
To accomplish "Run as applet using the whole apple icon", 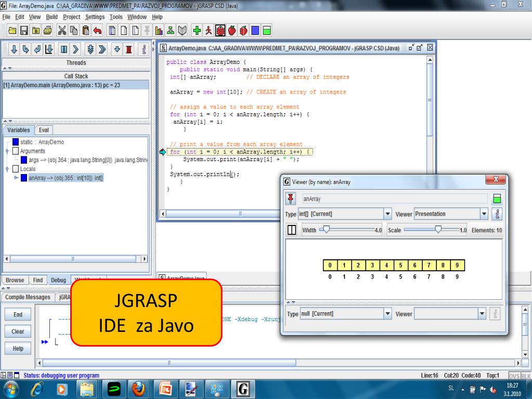I will (232, 31).
